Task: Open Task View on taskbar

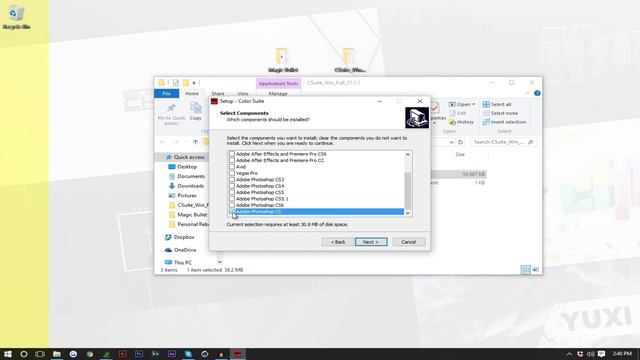Action: (40, 354)
